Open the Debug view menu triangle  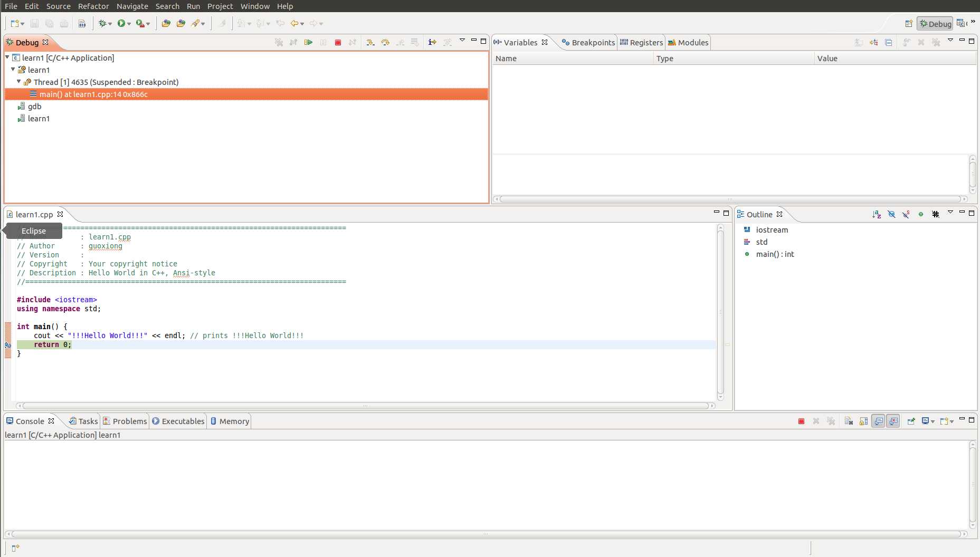pyautogui.click(x=462, y=40)
